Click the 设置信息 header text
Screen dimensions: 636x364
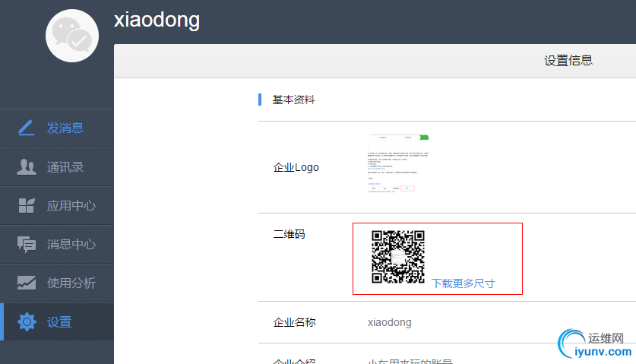tap(568, 61)
